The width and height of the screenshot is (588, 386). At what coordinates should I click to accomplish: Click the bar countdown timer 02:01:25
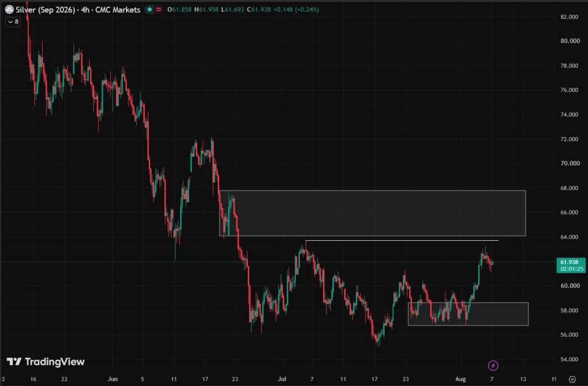click(571, 269)
